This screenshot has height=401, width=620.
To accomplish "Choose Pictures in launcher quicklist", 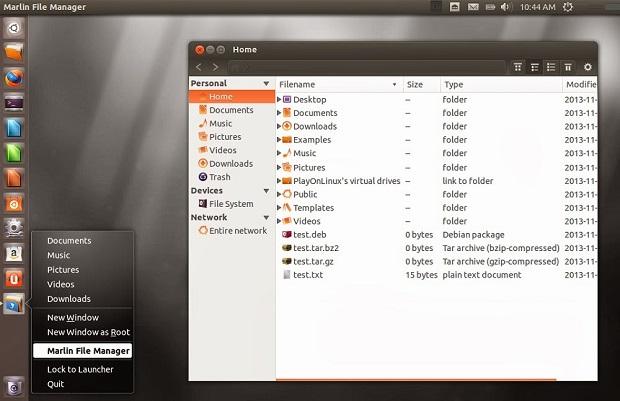I will [x=63, y=270].
